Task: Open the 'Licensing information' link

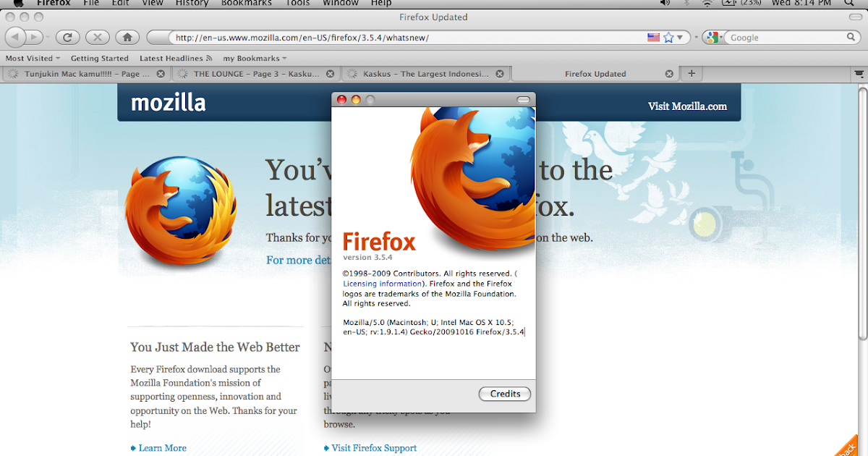Action: click(382, 284)
